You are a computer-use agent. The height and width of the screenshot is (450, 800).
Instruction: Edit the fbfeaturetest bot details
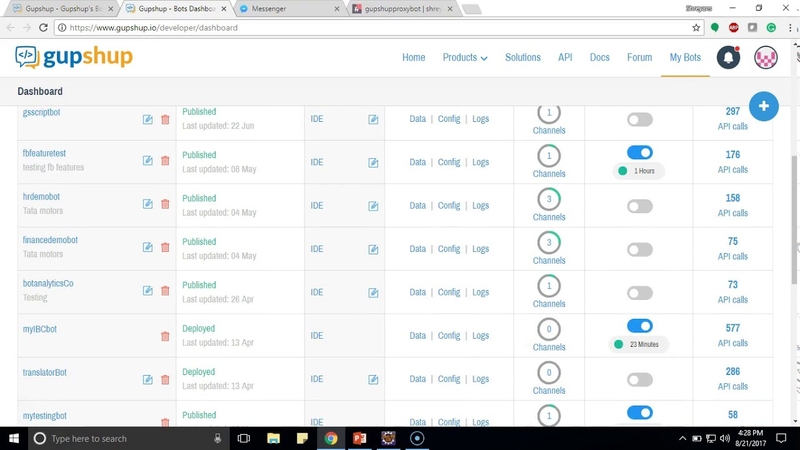click(x=147, y=161)
